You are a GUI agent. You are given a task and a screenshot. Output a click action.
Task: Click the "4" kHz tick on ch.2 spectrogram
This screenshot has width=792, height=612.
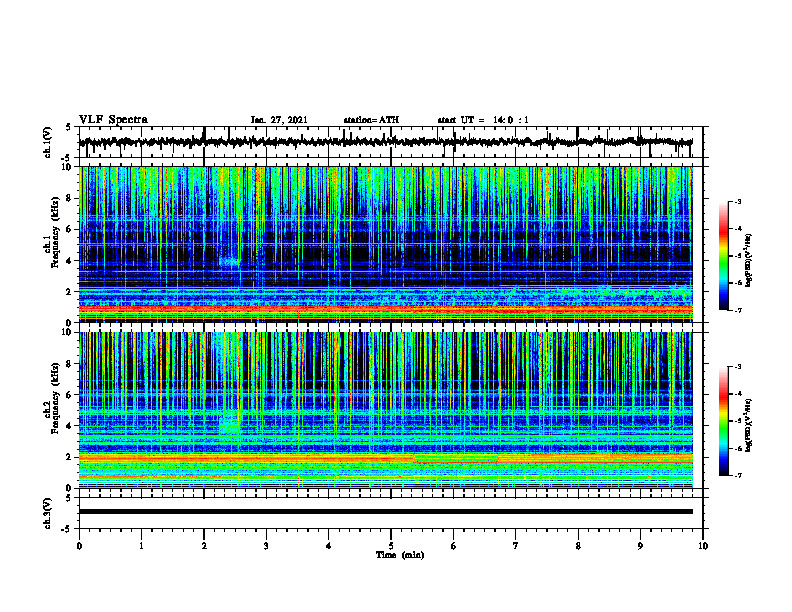pos(70,426)
